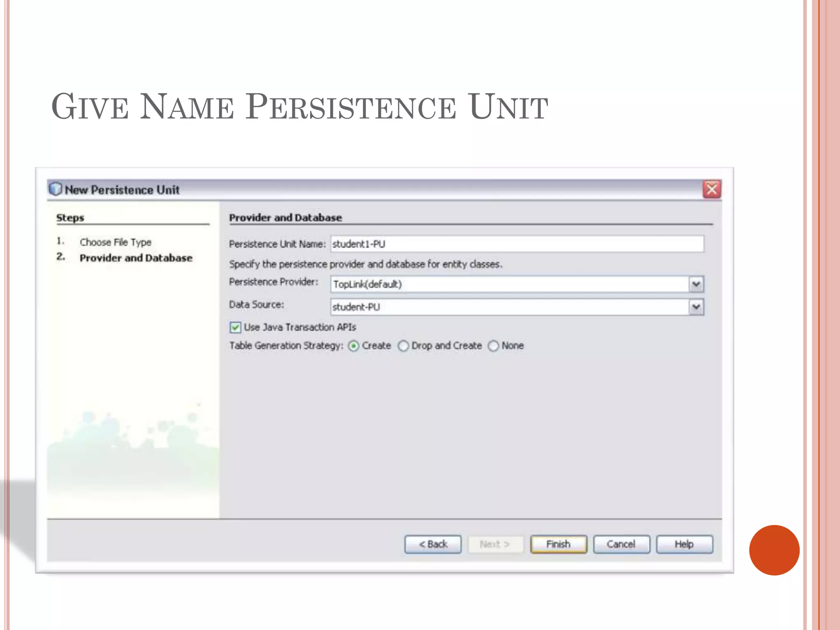The image size is (840, 630).
Task: Click the disabled Next button
Action: click(495, 544)
